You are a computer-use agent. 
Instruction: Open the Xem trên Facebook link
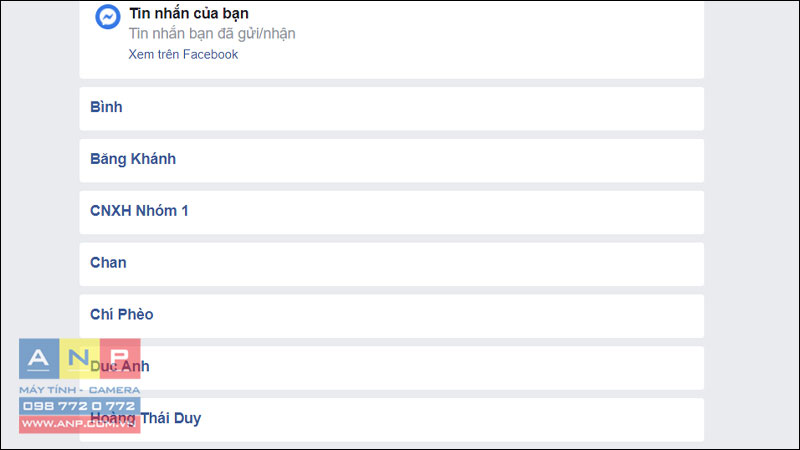pos(183,55)
